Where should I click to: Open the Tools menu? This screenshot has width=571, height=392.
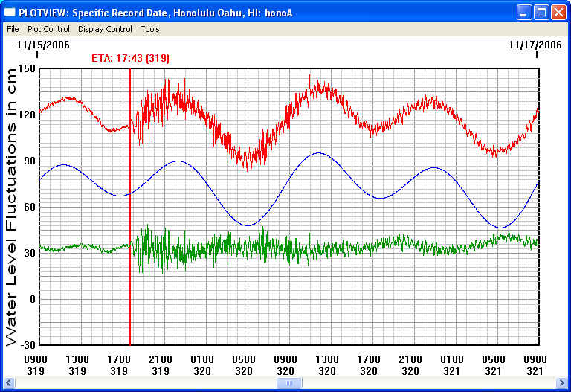(x=150, y=29)
